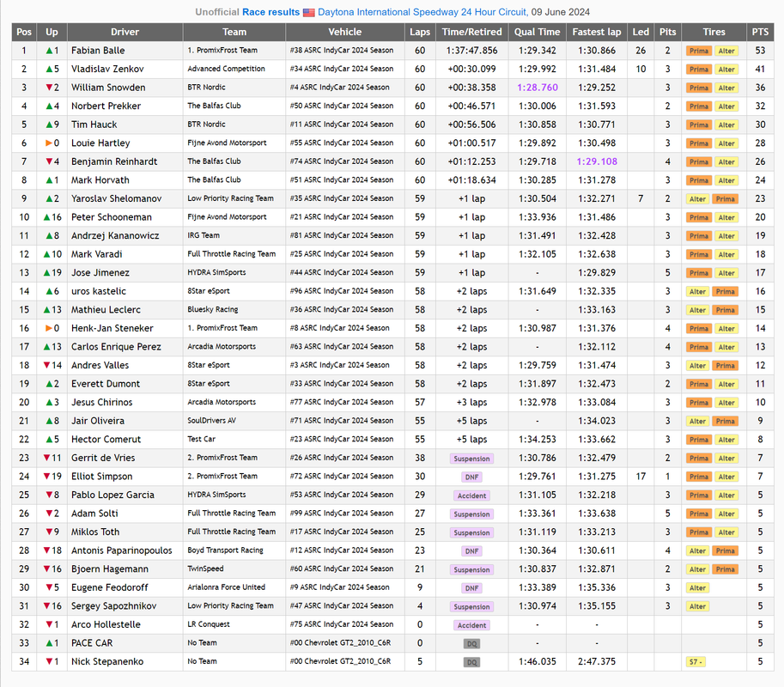Image resolution: width=784 pixels, height=687 pixels.
Task: Click driver name Fabian Balle
Action: (x=98, y=51)
